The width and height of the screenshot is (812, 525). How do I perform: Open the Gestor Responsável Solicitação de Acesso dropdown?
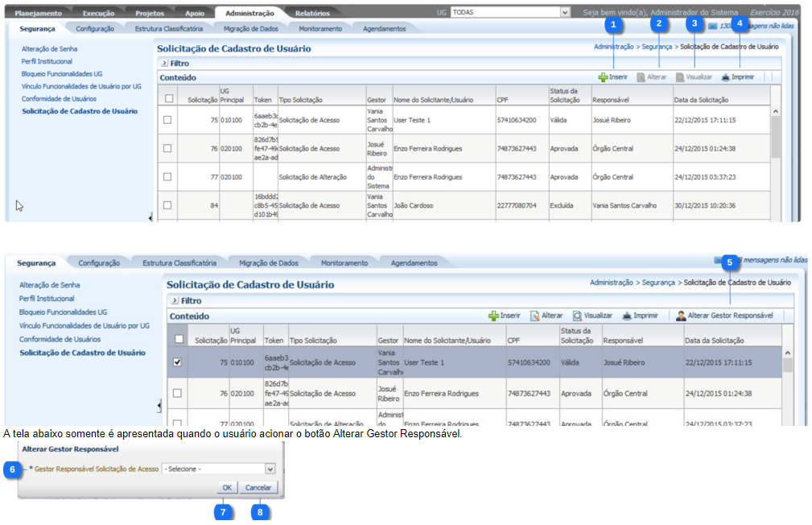[x=270, y=469]
